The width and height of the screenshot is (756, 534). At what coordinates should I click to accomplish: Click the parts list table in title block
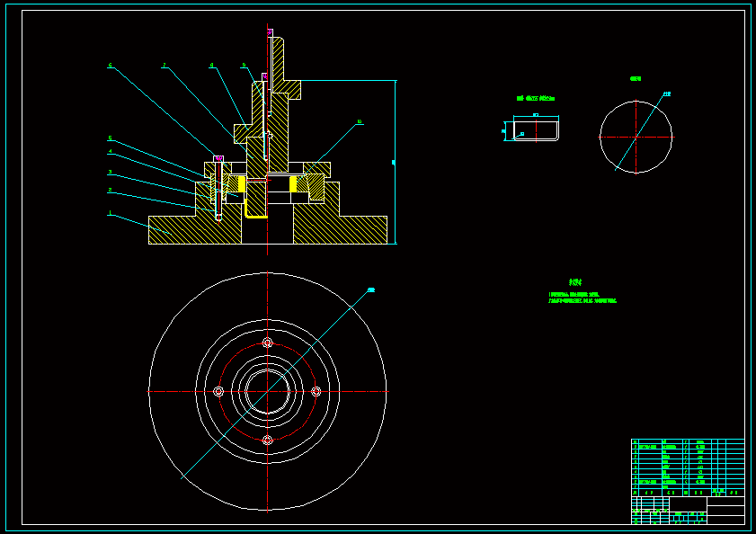pyautogui.click(x=688, y=467)
